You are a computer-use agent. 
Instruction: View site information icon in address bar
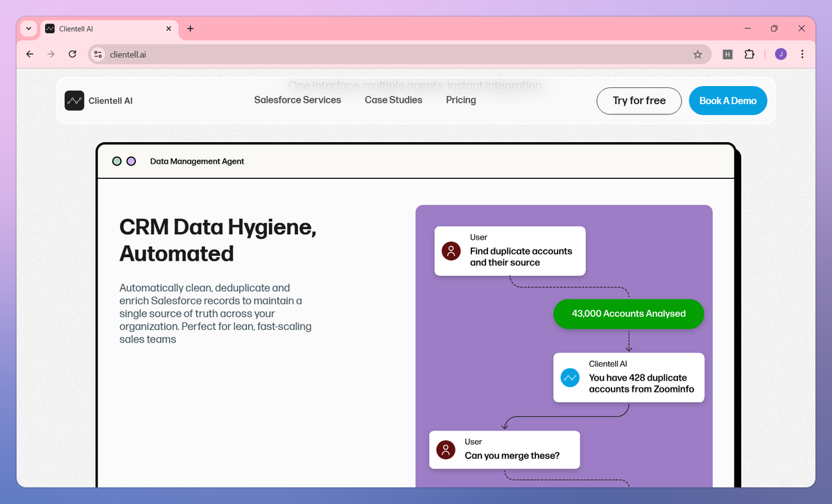click(98, 54)
